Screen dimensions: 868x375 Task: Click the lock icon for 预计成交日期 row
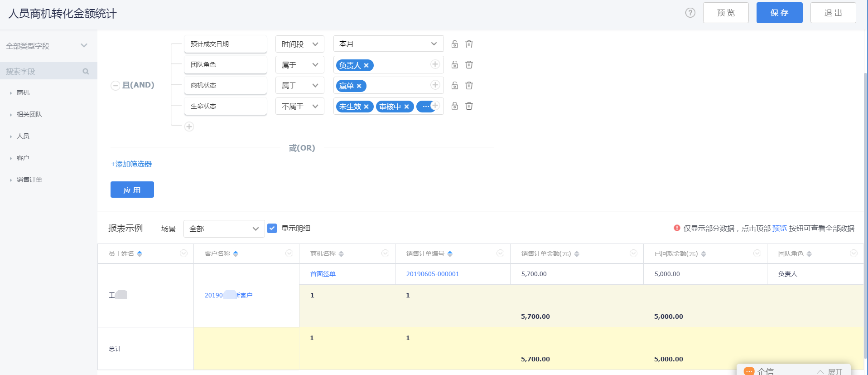[455, 44]
